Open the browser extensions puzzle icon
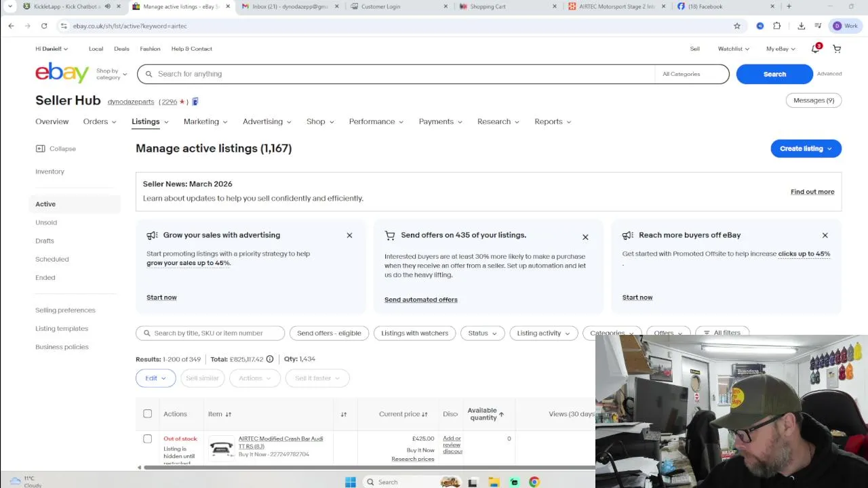This screenshot has height=488, width=868. click(777, 26)
